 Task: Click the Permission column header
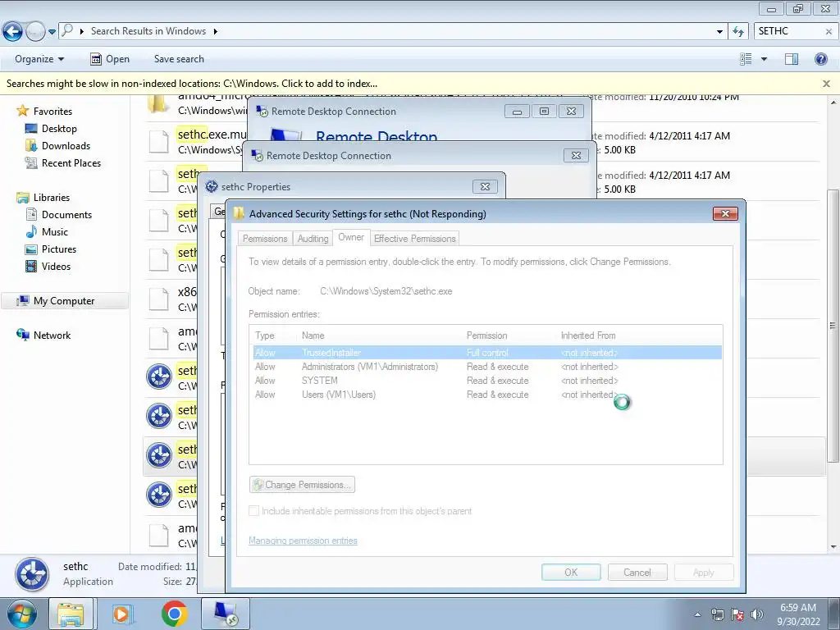[486, 336]
